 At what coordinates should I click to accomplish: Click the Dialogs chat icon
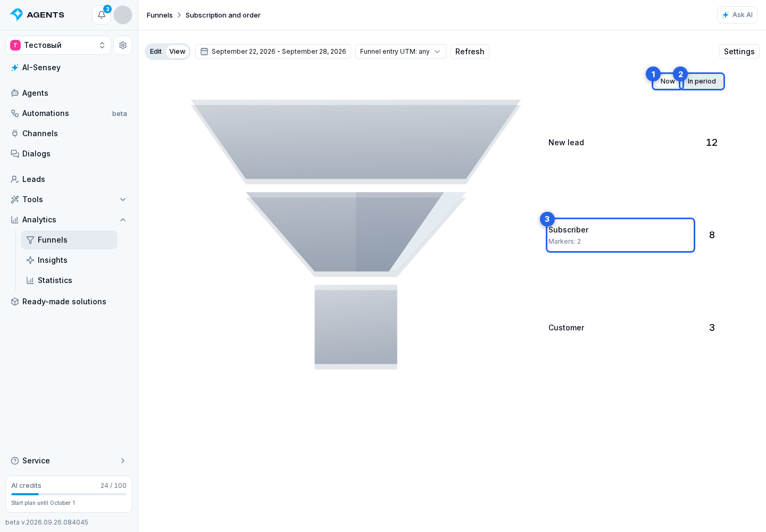tap(15, 154)
